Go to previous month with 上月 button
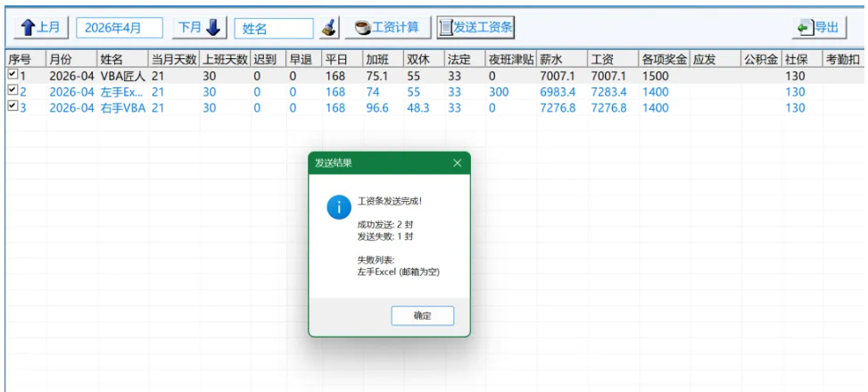Screen dimensions: 868x392 pos(41,27)
